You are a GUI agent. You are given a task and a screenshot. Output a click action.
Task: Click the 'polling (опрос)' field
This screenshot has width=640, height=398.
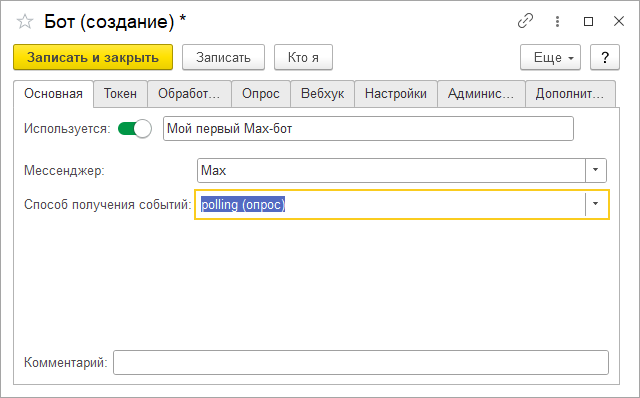(391, 205)
